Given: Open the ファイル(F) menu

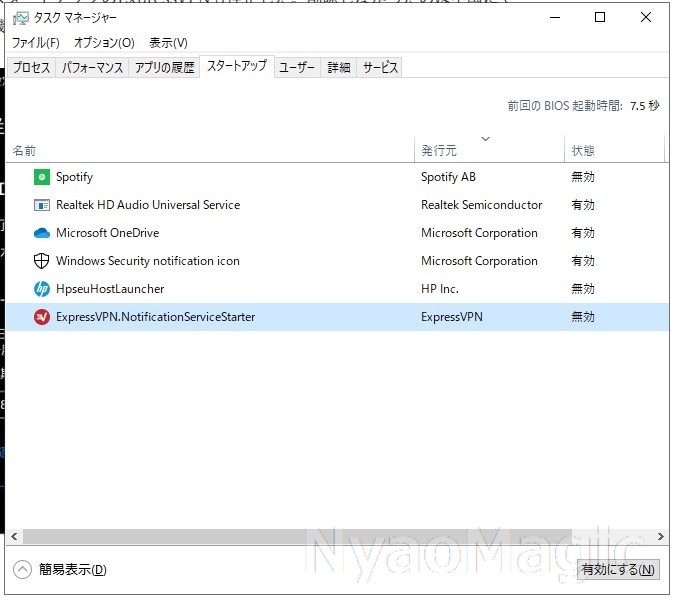Looking at the screenshot, I should tap(36, 43).
